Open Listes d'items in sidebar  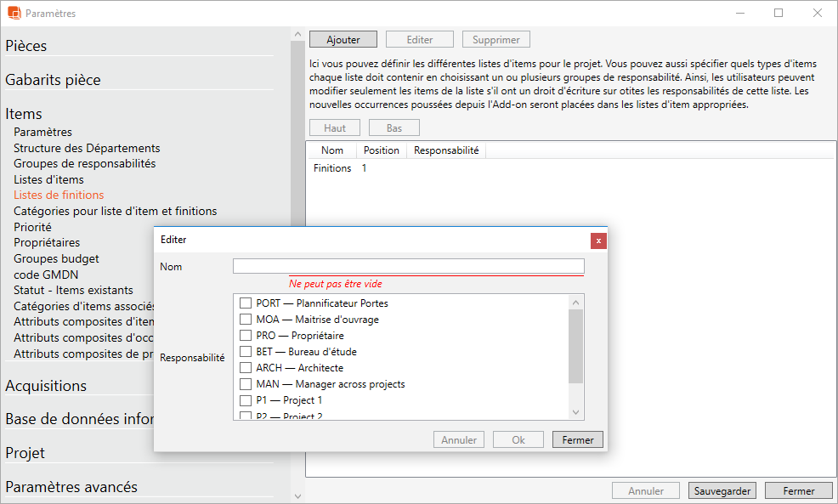pos(48,179)
